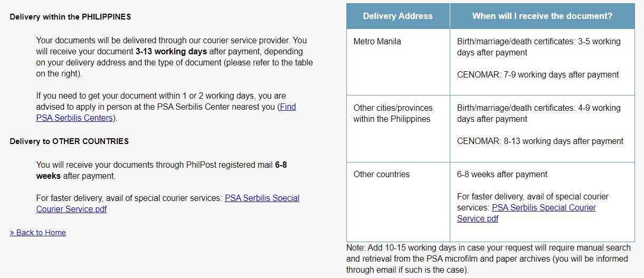Click the 'When will I receive the document?' header
The image size is (644, 278).
coord(542,16)
